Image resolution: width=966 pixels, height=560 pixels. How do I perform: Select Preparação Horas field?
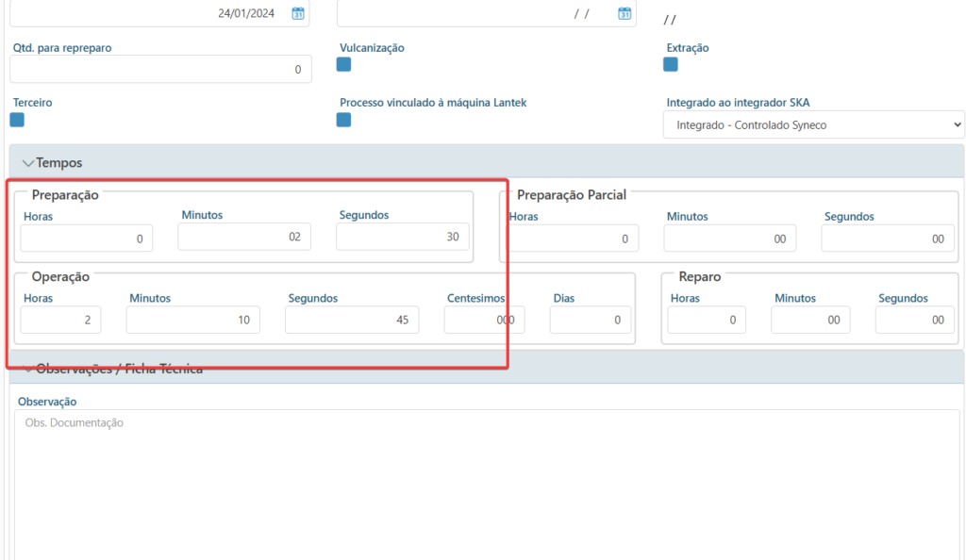86,239
